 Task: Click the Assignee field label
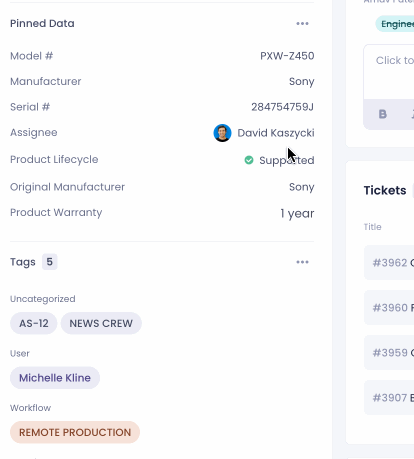(x=34, y=133)
